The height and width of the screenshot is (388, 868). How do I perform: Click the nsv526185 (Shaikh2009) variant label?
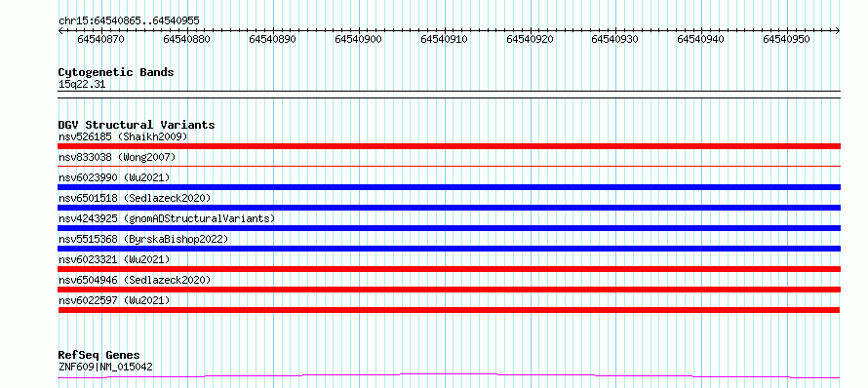(x=123, y=136)
